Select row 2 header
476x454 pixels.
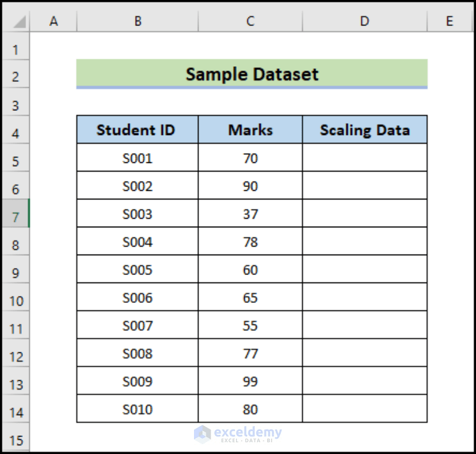tap(16, 74)
